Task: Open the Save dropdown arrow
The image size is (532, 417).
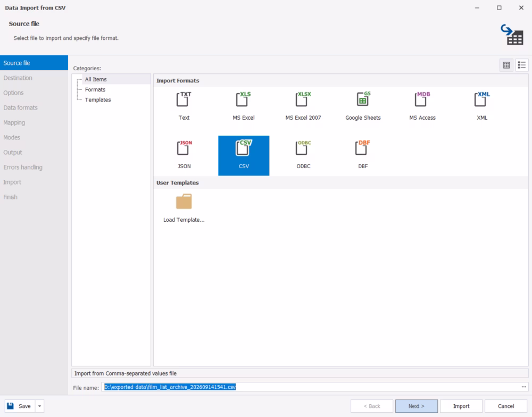Action: 40,406
